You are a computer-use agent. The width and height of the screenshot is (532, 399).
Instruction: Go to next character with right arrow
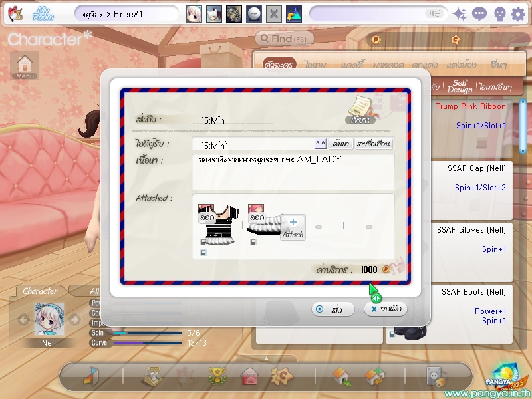click(x=74, y=319)
